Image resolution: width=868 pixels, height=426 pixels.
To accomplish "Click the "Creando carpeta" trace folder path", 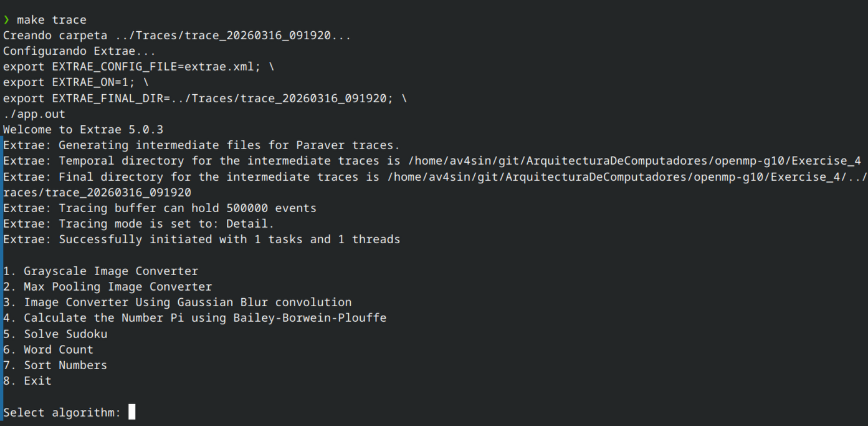I will click(x=233, y=36).
